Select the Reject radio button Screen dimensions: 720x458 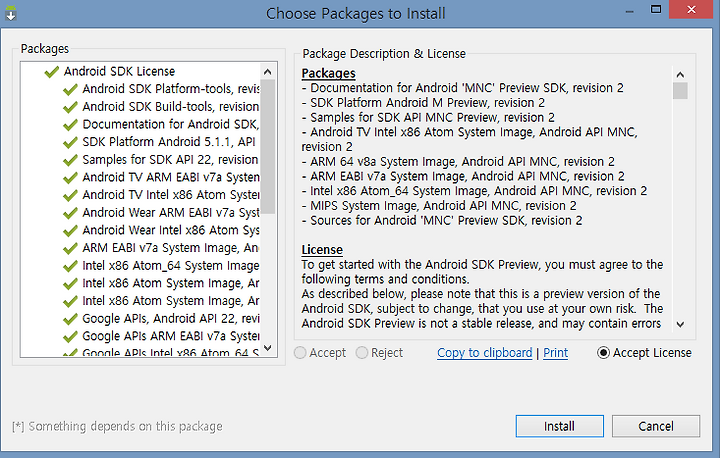(x=362, y=353)
